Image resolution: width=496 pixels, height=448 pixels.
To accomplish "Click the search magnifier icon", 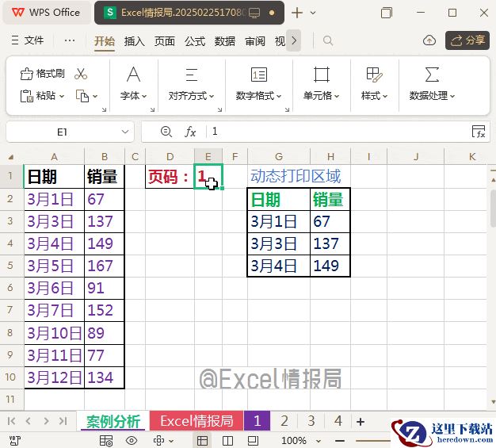I will pyautogui.click(x=328, y=41).
